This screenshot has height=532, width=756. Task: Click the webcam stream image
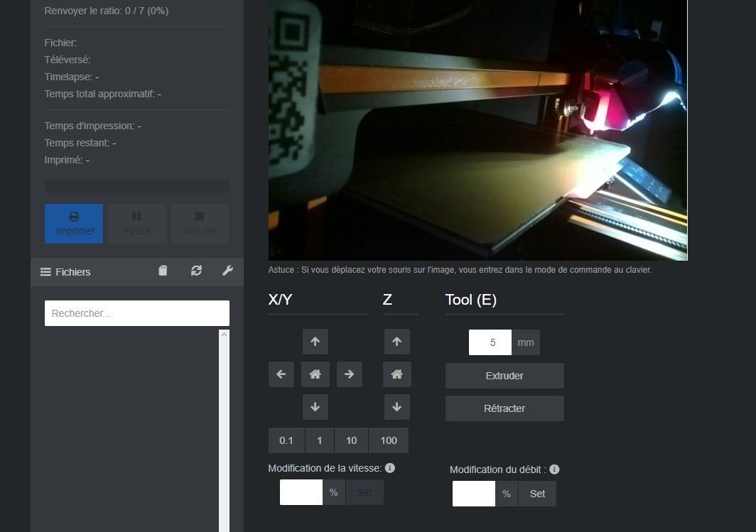click(x=477, y=130)
